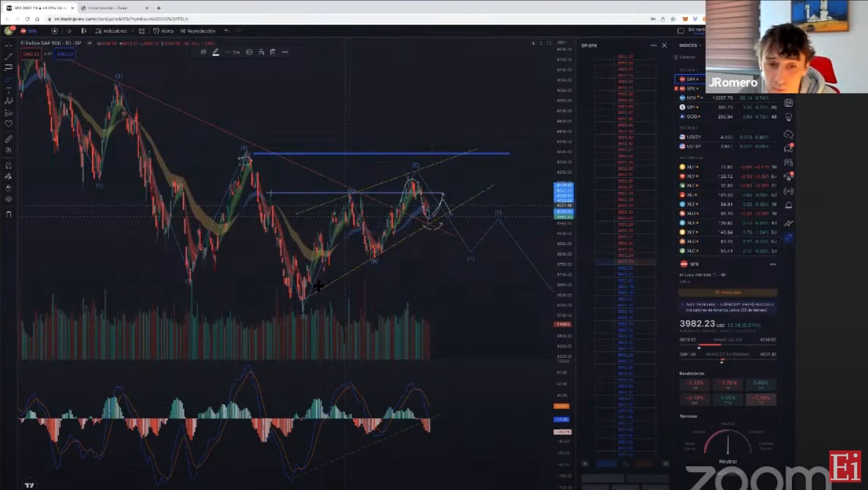This screenshot has height=490, width=868.
Task: Select NDX in the watchlist
Action: click(727, 98)
